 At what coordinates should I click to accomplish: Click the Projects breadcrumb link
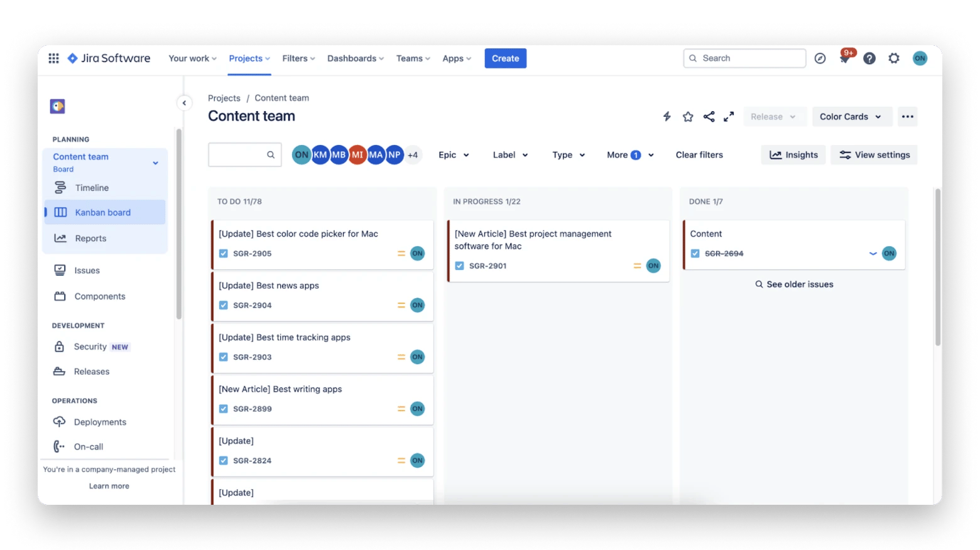click(224, 98)
